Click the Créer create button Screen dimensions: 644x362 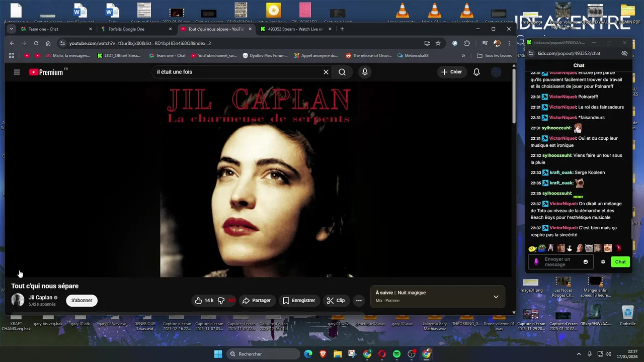tap(451, 72)
